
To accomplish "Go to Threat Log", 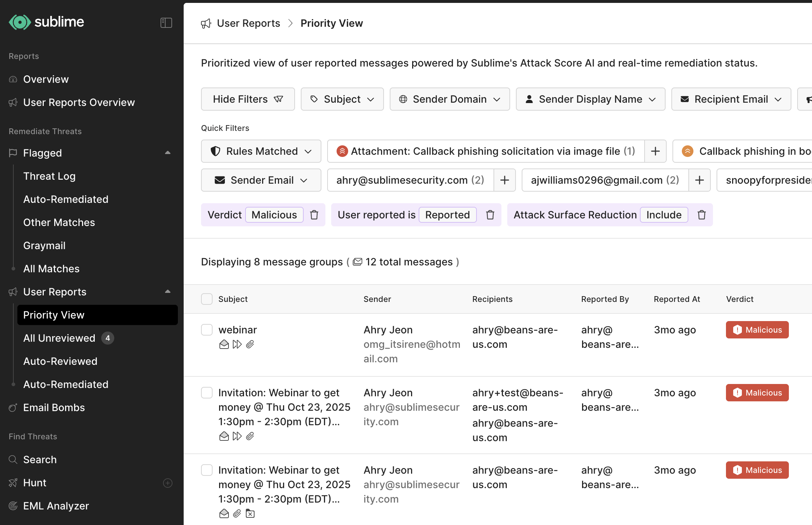I will point(49,176).
